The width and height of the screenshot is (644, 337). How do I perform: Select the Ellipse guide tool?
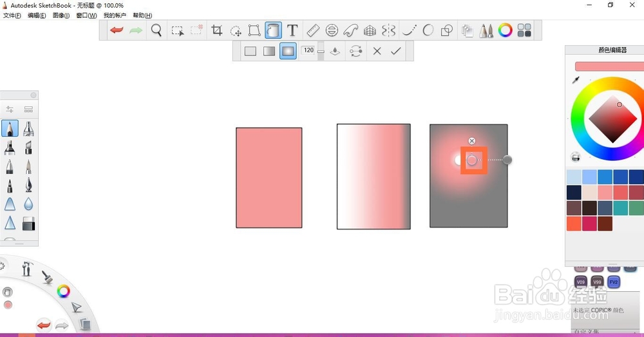[x=332, y=30]
